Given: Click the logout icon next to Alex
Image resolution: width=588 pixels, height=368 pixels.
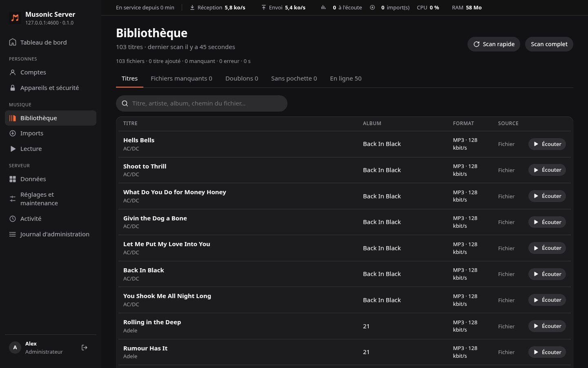Looking at the screenshot, I should [x=85, y=348].
